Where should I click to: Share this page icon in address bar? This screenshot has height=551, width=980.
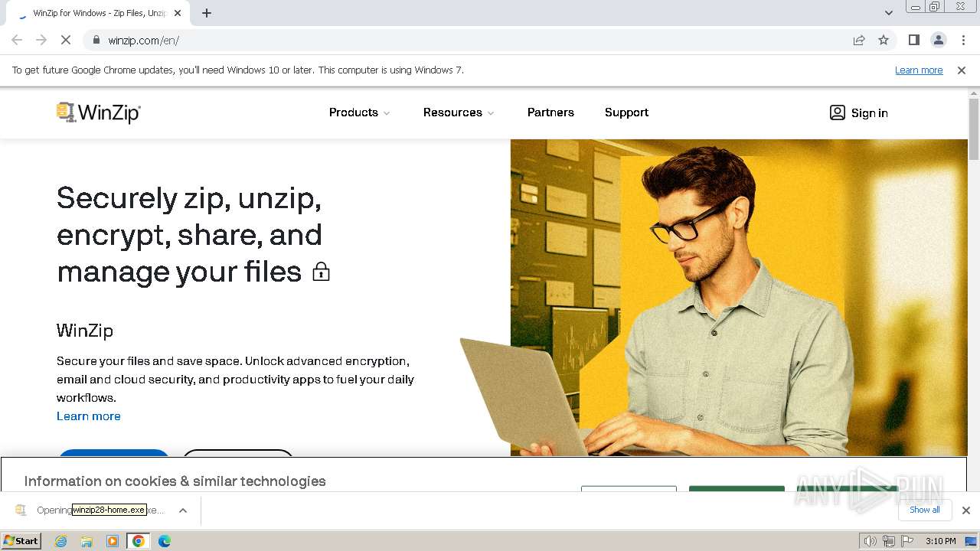pyautogui.click(x=859, y=40)
